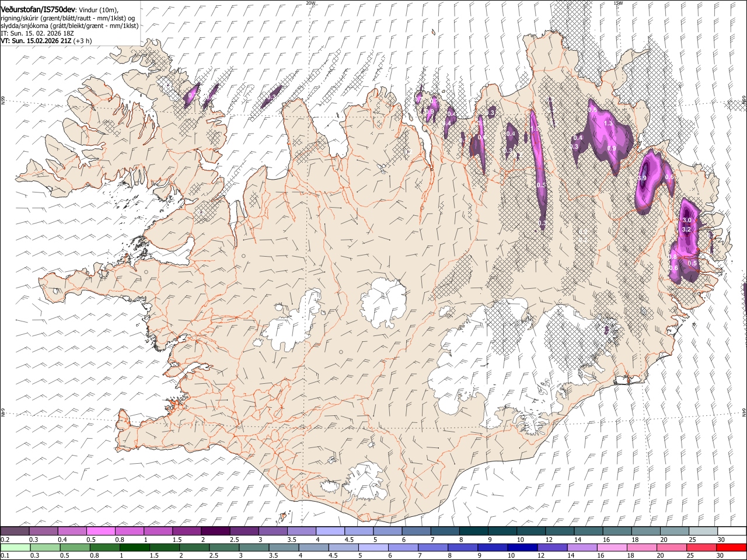Choose the white 30 swatch in snow legend
The width and height of the screenshot is (747, 560).
[x=731, y=531]
